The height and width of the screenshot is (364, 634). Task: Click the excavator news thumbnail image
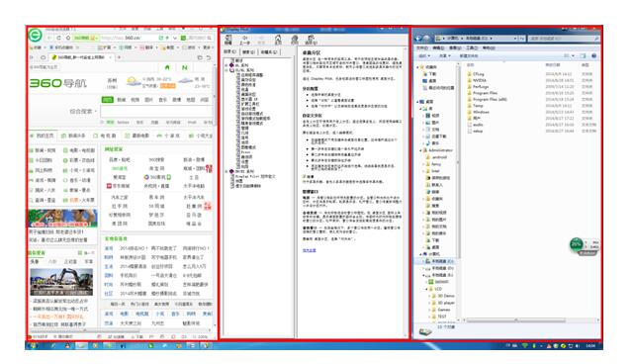click(x=61, y=282)
